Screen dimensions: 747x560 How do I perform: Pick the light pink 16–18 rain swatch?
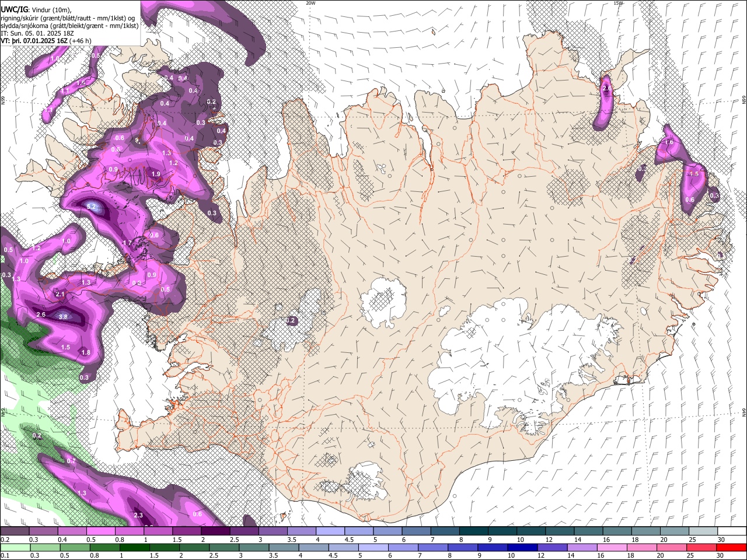(x=612, y=547)
